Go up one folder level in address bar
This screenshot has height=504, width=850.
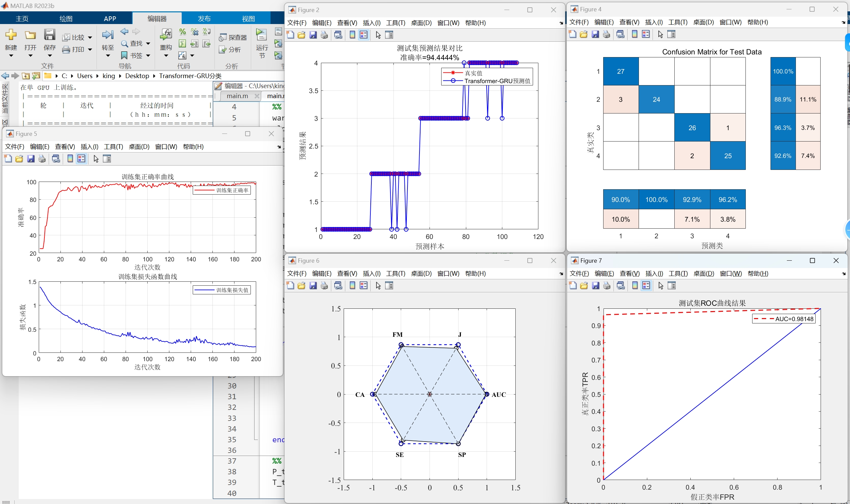[x=26, y=76]
